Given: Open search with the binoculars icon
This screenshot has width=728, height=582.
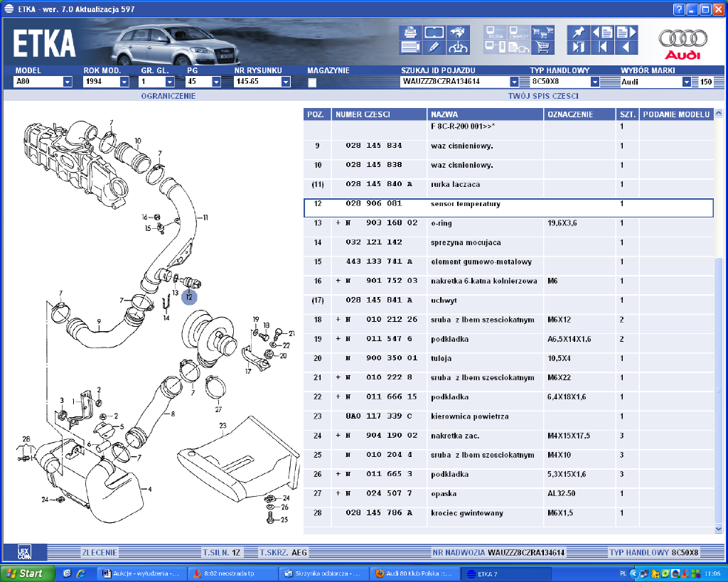Looking at the screenshot, I should click(458, 32).
